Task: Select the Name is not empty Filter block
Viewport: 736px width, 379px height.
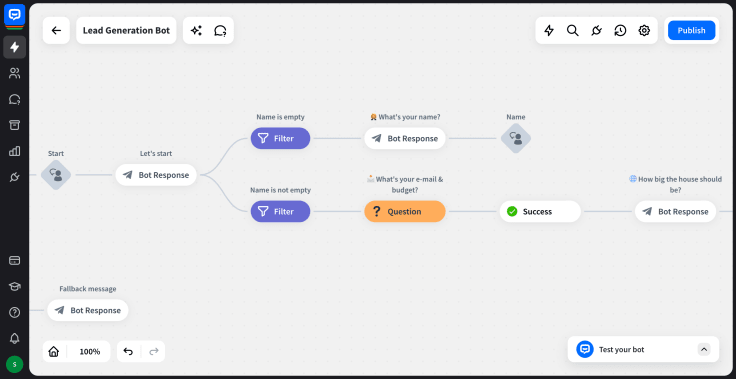Action: click(280, 212)
